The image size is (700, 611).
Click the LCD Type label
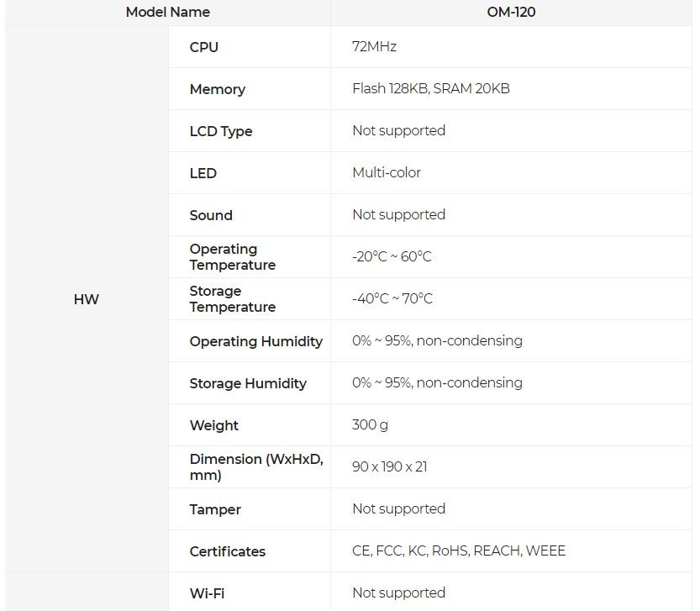click(x=221, y=131)
